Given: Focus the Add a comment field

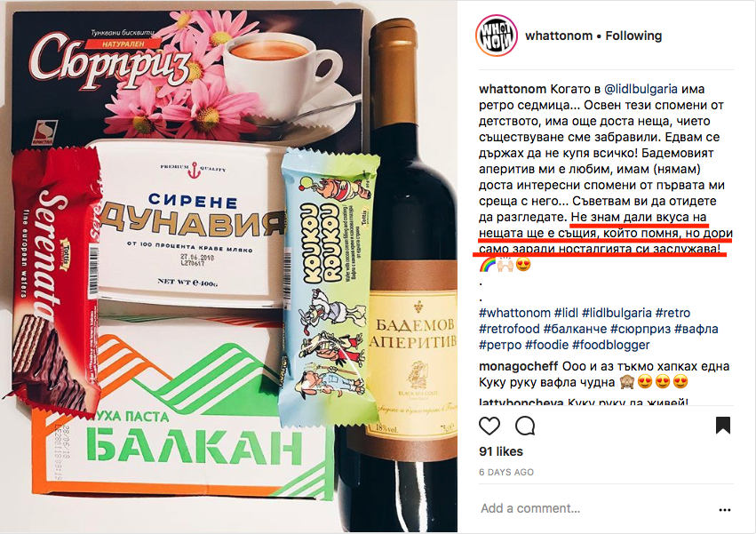Looking at the screenshot, I should pyautogui.click(x=593, y=508).
